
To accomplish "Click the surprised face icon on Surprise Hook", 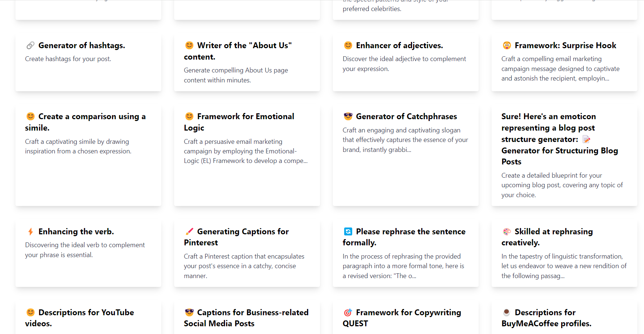I will point(507,45).
